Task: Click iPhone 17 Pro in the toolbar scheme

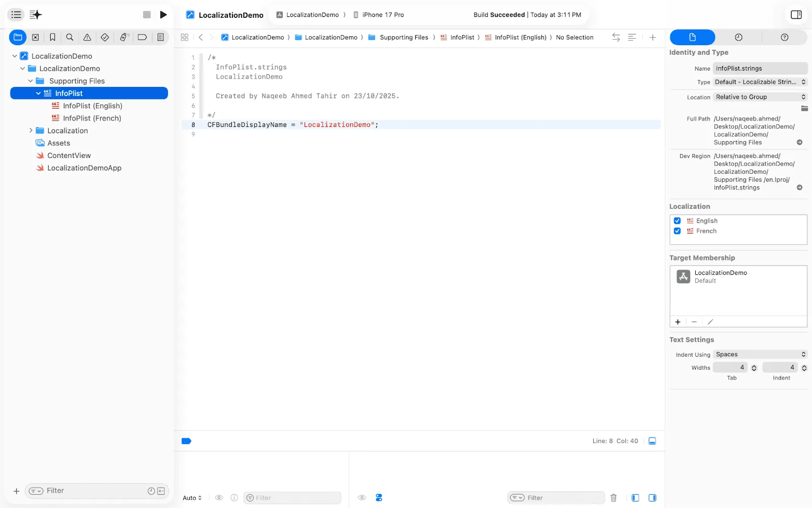Action: [x=382, y=15]
